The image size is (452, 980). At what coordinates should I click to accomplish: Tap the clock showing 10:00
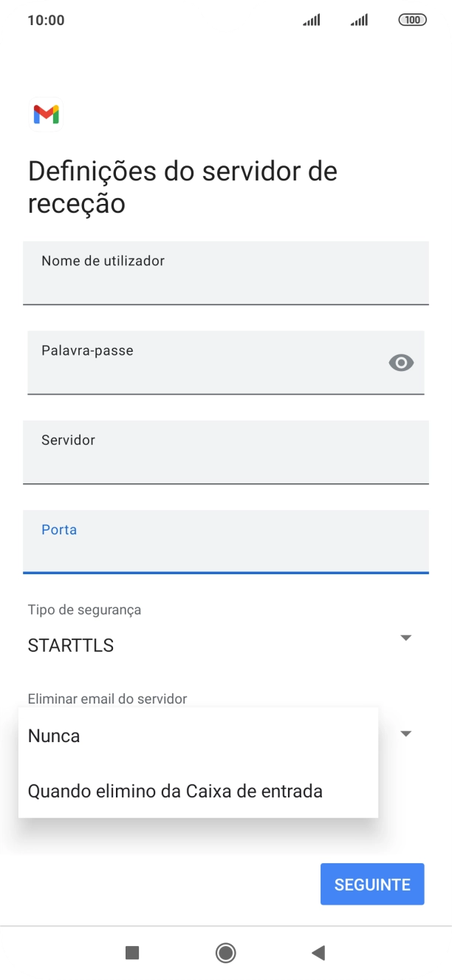47,20
